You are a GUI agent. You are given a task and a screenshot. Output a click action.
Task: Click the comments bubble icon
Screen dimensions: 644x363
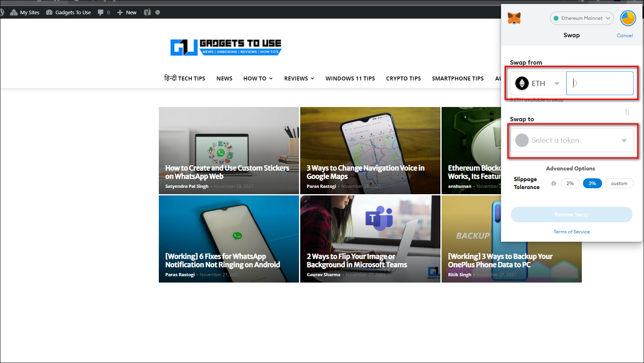[x=101, y=12]
